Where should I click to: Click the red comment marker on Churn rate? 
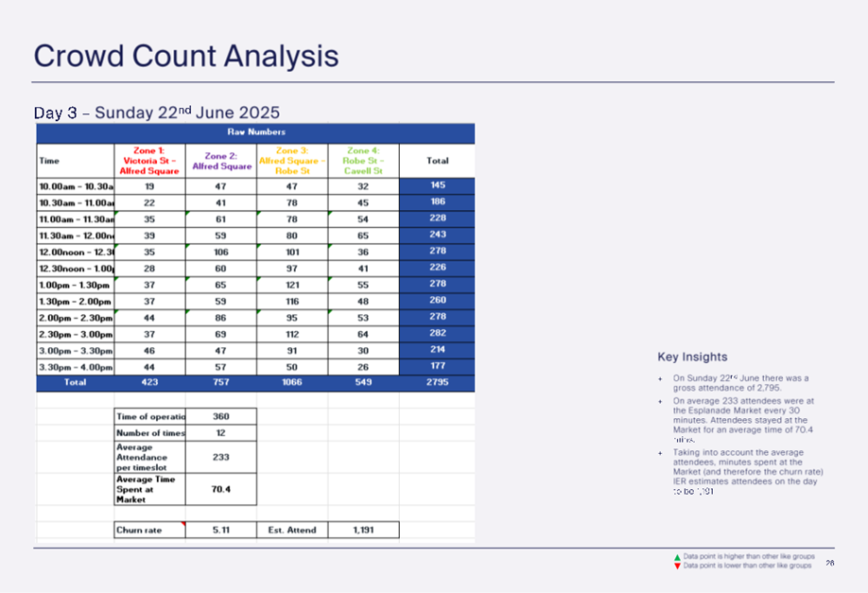(182, 524)
